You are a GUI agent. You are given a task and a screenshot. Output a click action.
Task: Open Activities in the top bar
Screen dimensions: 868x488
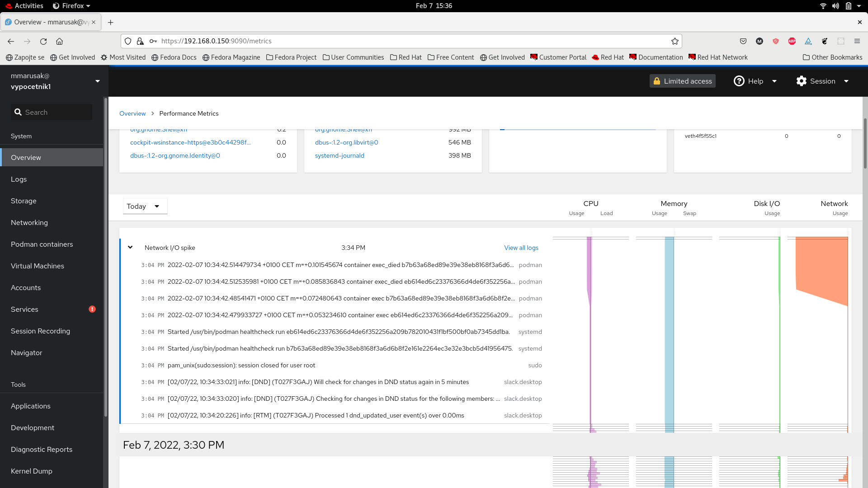point(24,6)
